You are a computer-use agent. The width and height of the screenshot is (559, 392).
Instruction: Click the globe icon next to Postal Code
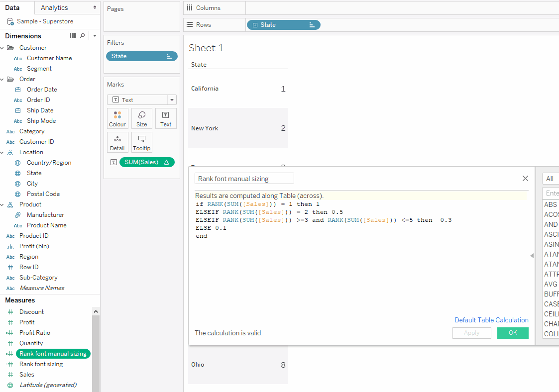pyautogui.click(x=18, y=194)
